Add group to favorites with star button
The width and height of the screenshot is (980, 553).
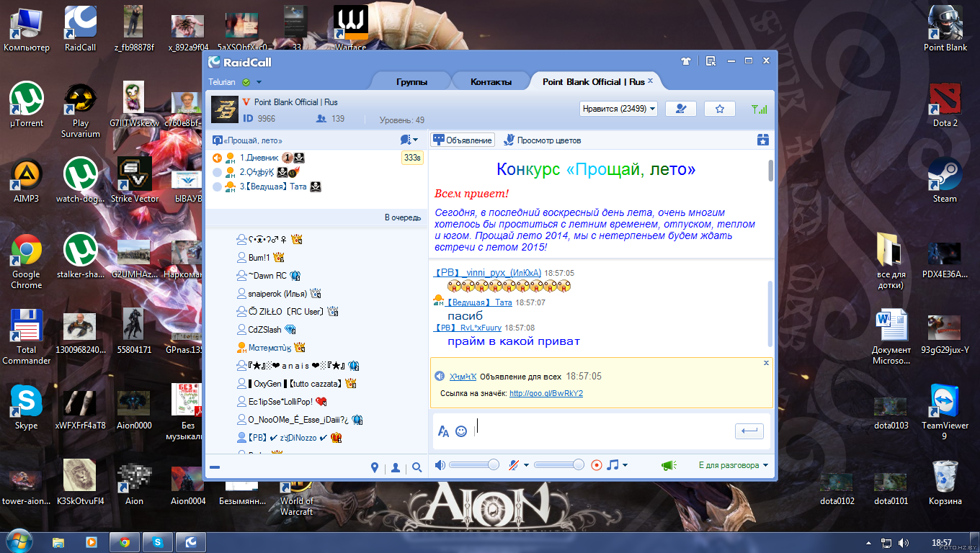(719, 109)
